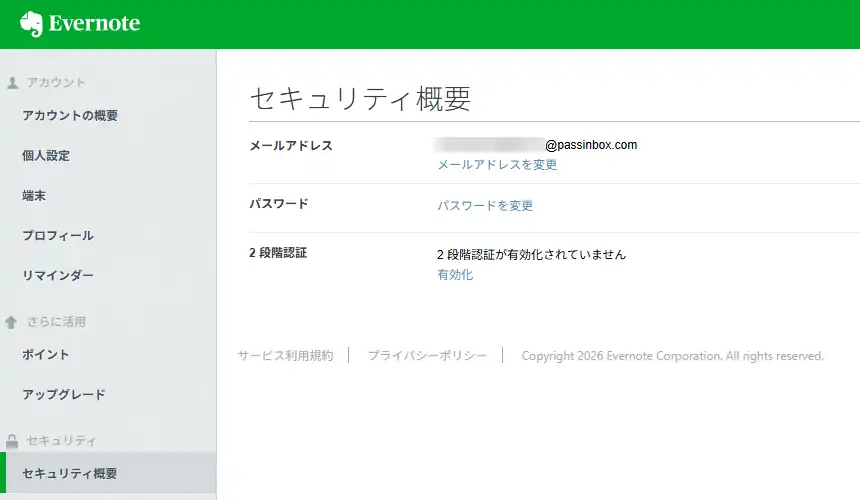The image size is (860, 500).
Task: Click the up-arrow icon beside さらに活用
Action: click(x=12, y=322)
